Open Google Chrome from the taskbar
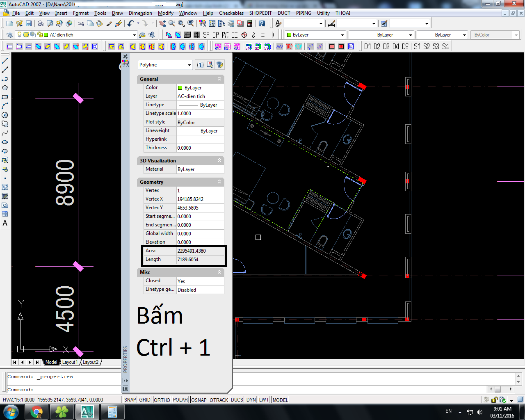 tap(37, 411)
